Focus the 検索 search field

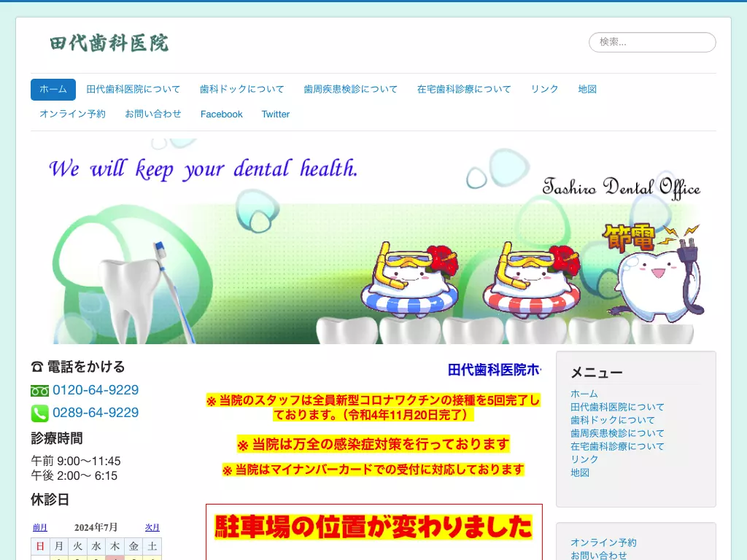pyautogui.click(x=652, y=42)
